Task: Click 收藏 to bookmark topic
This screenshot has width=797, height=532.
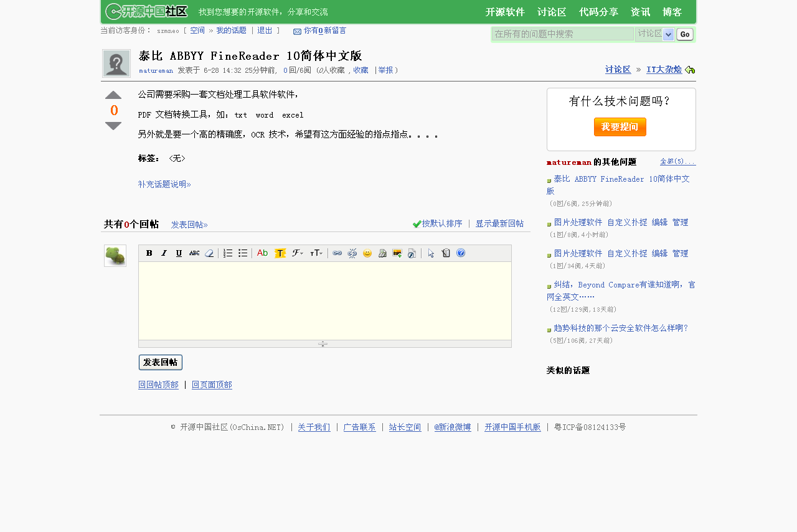Action: tap(361, 70)
